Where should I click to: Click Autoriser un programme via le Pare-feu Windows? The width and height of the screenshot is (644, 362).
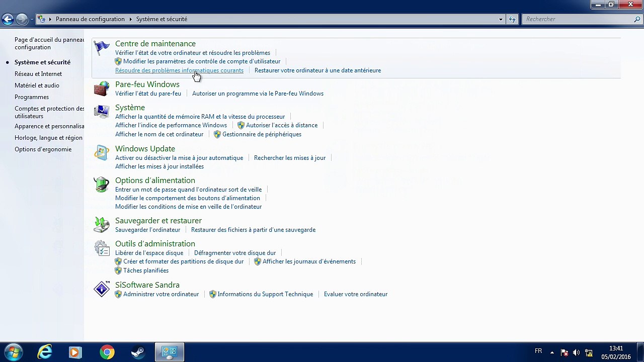(x=258, y=94)
